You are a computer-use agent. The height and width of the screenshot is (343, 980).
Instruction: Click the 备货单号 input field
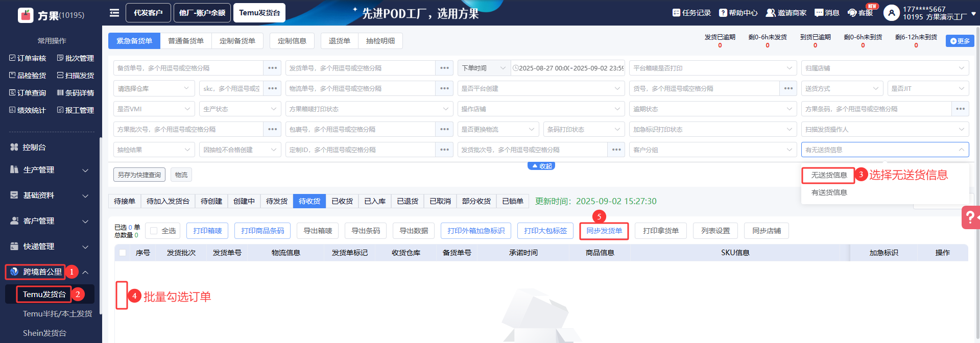coord(188,68)
